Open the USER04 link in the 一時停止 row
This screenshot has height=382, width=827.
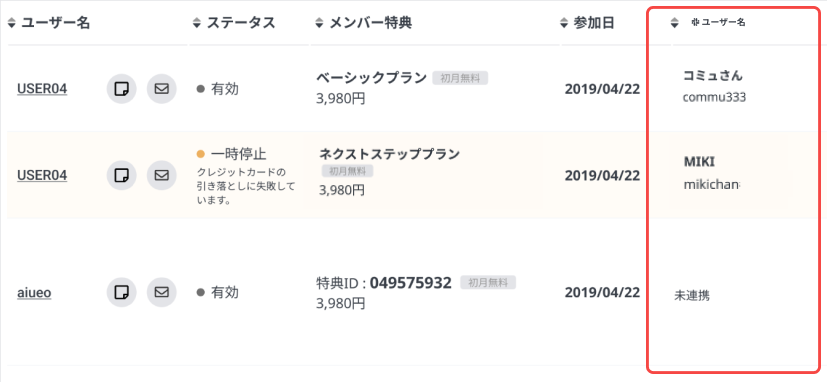tap(42, 175)
